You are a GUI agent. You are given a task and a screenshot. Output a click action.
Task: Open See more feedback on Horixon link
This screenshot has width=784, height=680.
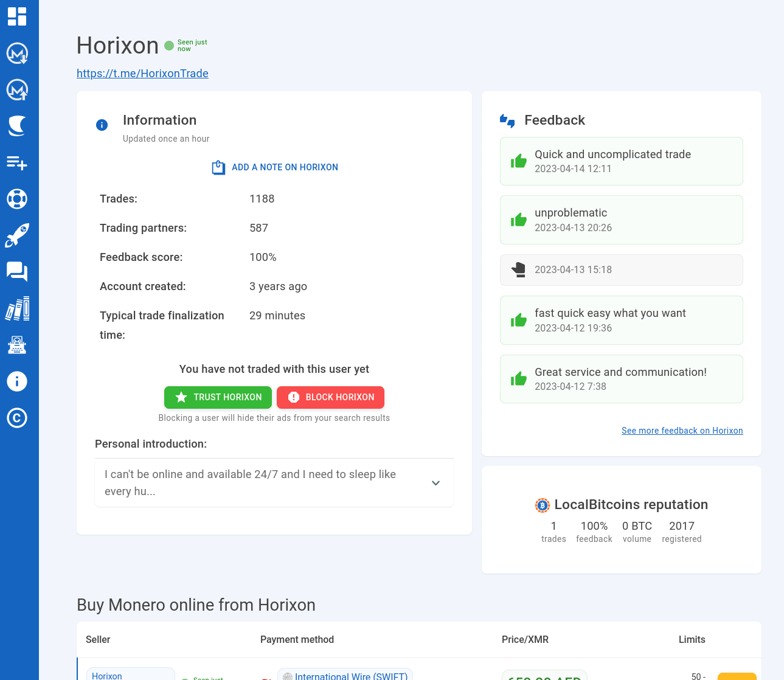point(682,431)
